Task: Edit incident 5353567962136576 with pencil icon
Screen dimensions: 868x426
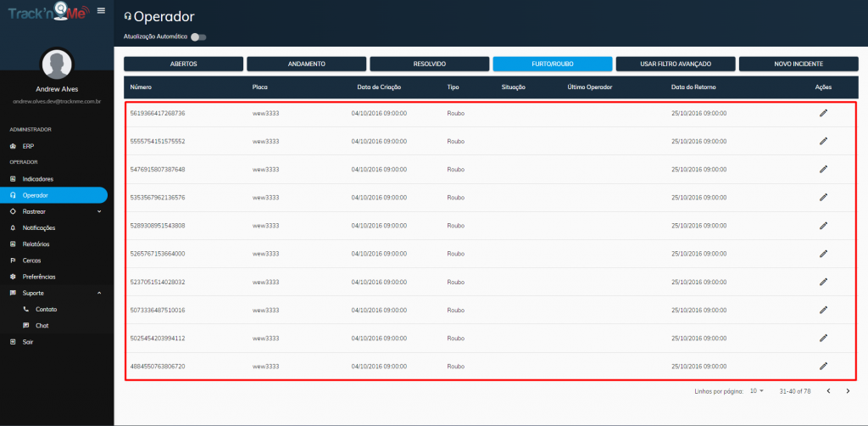Action: point(823,197)
